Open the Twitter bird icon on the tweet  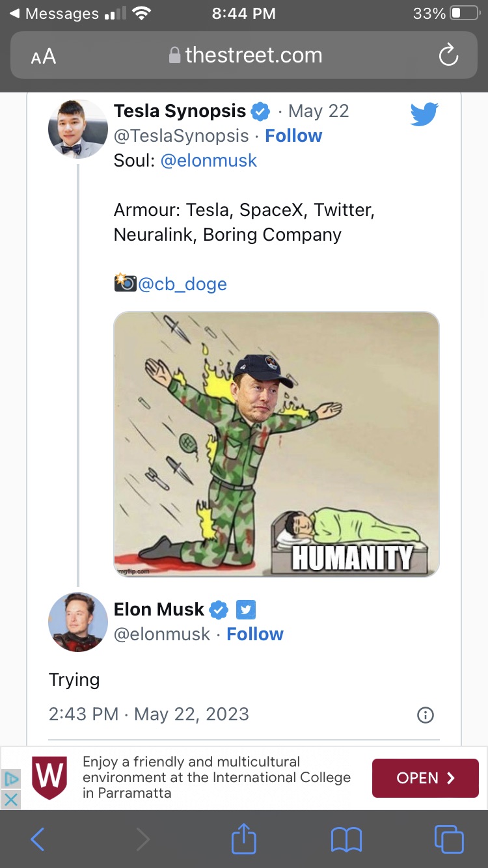tap(424, 113)
